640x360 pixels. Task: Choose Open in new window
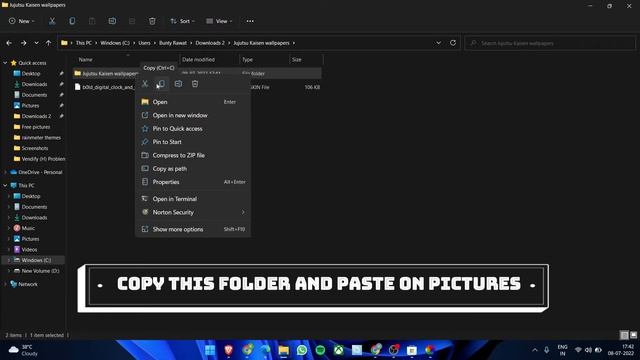pos(193,116)
